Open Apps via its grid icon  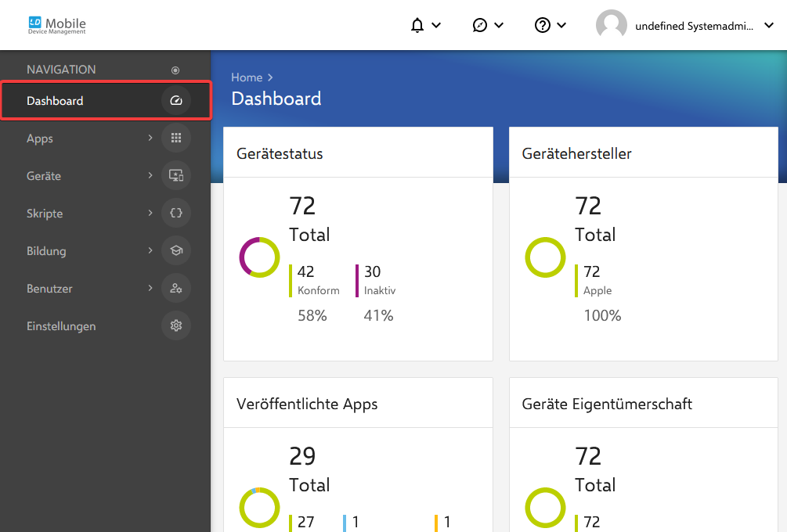(x=175, y=138)
